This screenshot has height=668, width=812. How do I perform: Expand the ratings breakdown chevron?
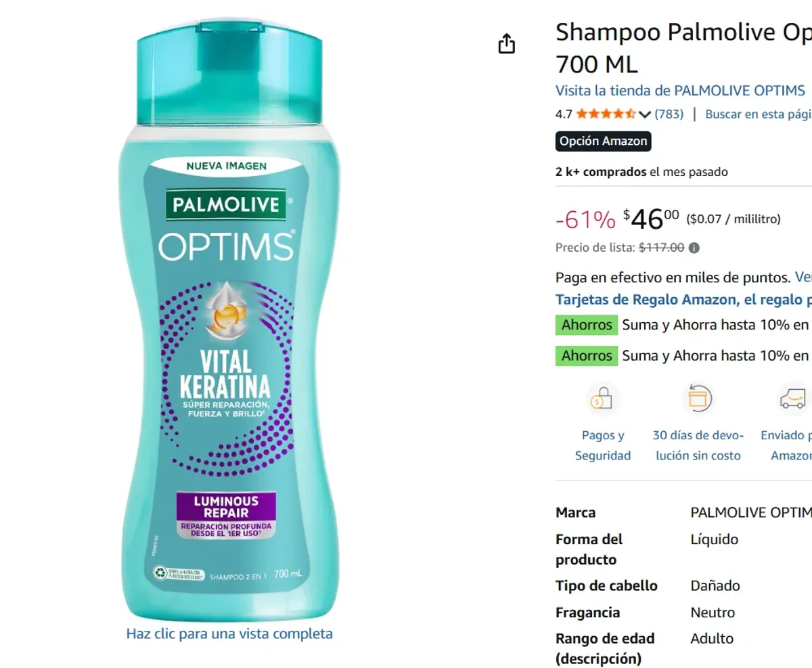point(646,114)
